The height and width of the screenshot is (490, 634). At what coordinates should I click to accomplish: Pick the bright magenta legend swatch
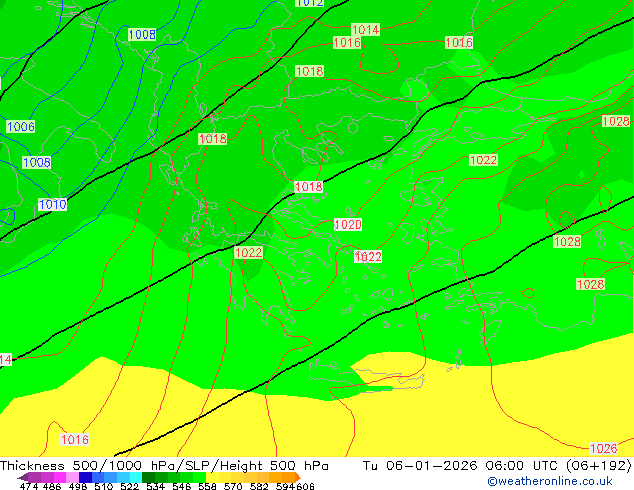(60, 477)
